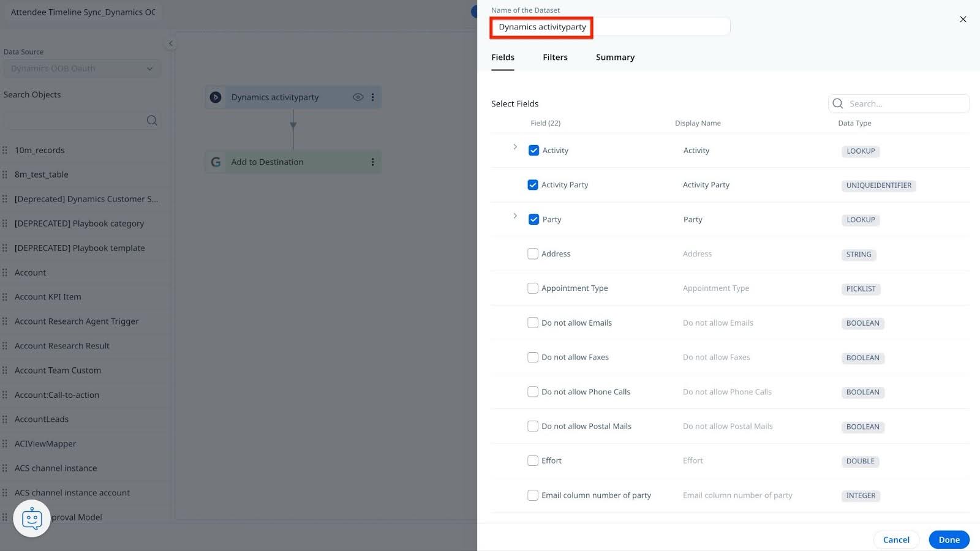The width and height of the screenshot is (980, 551).
Task: Click the play icon on Dynamics activityparty node
Action: (x=216, y=97)
